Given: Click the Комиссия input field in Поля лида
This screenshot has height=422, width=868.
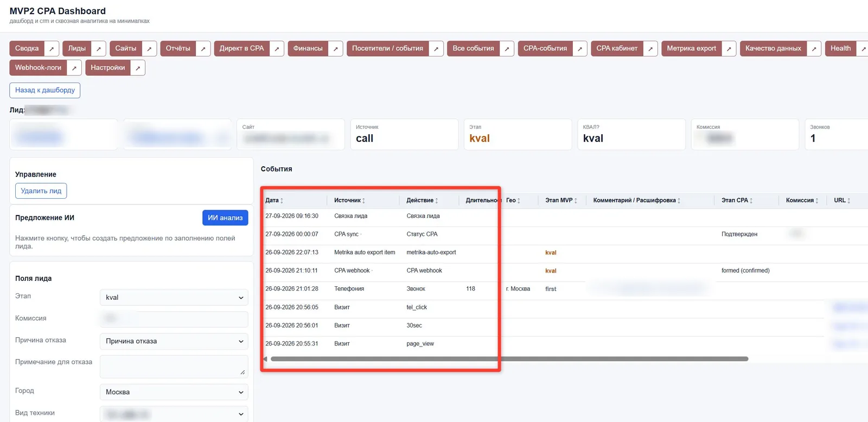Looking at the screenshot, I should tap(174, 319).
